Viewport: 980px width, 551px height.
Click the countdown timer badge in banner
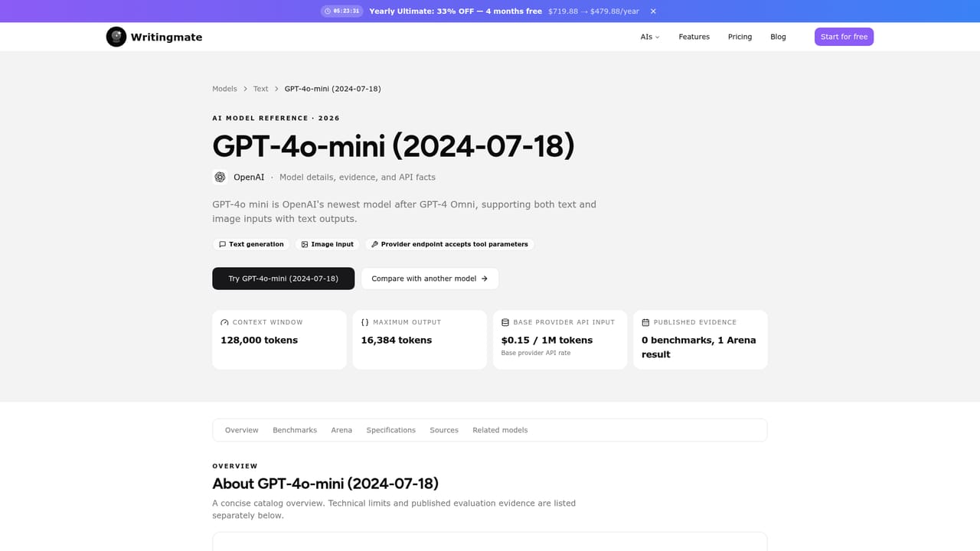[341, 11]
